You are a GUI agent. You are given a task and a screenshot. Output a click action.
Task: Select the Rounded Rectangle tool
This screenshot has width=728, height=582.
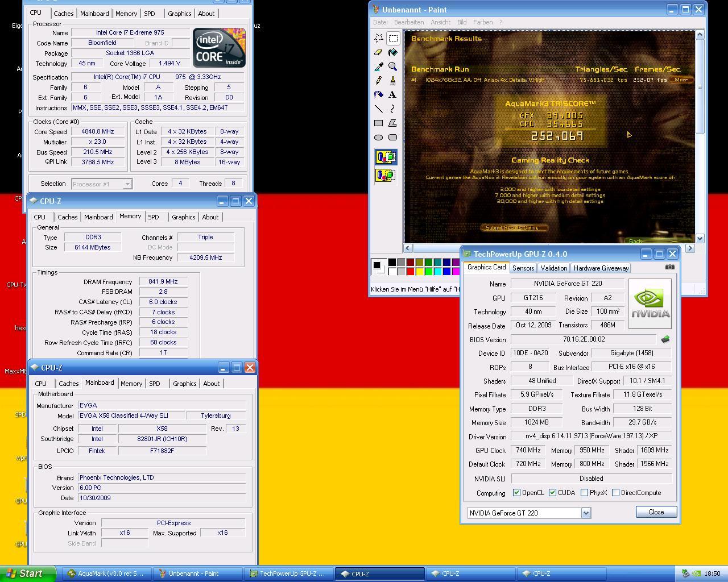[393, 137]
